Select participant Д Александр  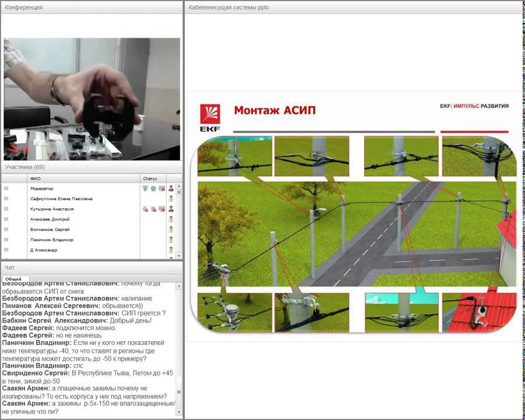click(44, 250)
